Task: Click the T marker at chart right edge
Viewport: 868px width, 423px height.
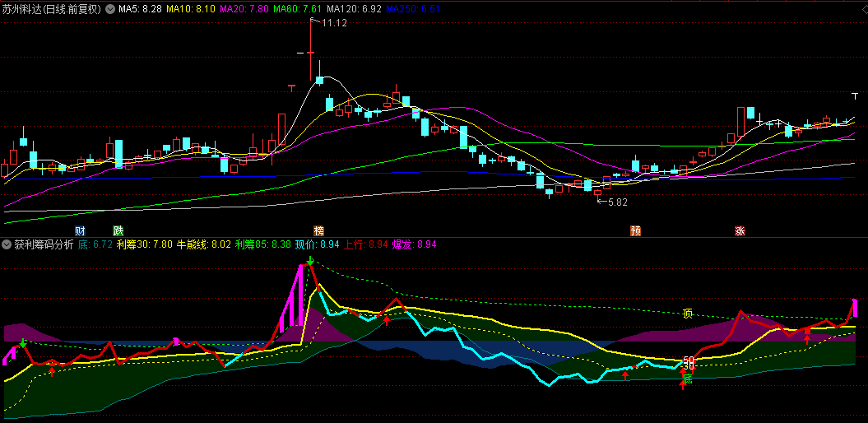Action: pyautogui.click(x=856, y=95)
